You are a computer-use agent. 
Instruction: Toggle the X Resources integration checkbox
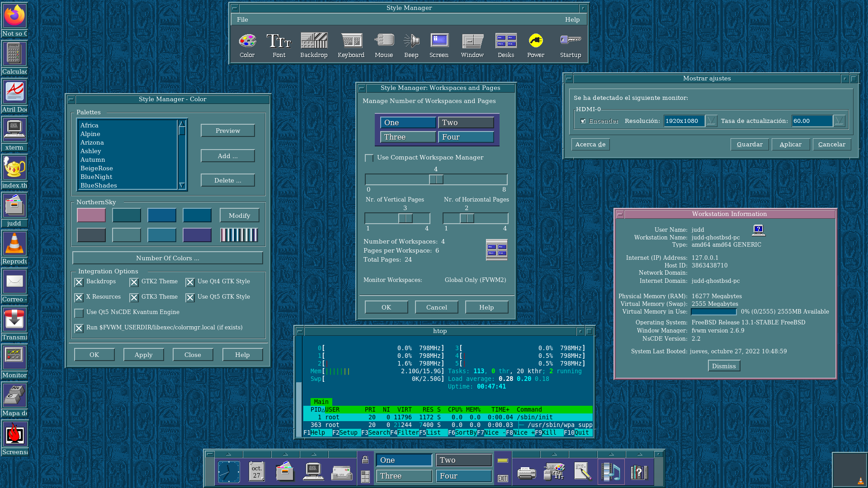point(79,298)
